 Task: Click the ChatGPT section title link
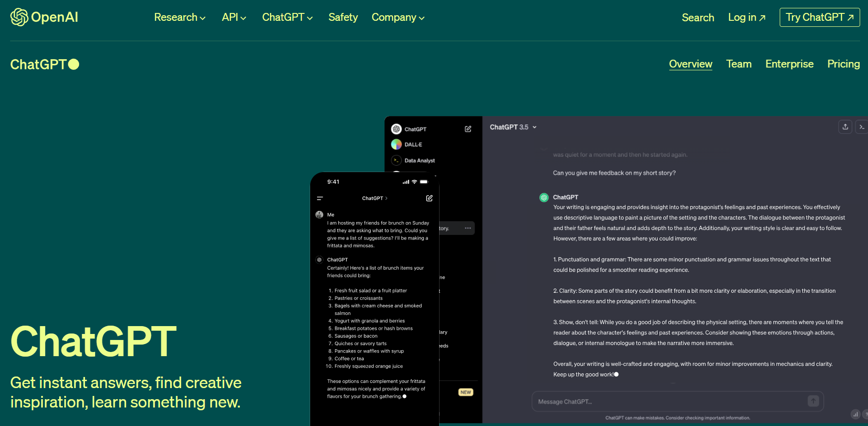click(x=44, y=64)
